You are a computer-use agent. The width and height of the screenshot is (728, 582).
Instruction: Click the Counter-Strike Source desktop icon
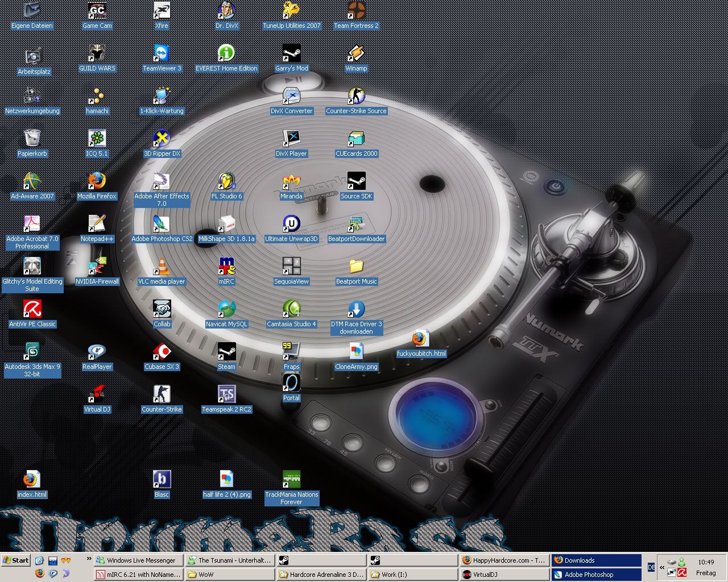click(x=356, y=97)
